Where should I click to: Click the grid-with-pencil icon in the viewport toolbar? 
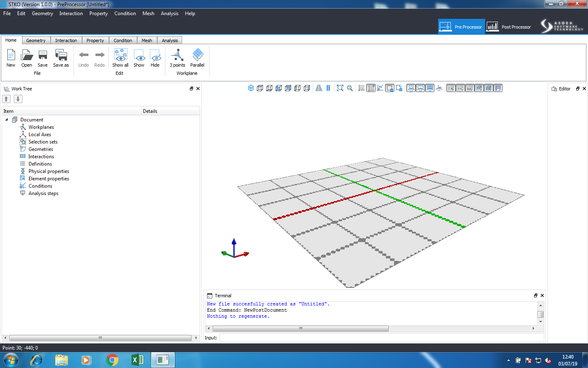(361, 88)
